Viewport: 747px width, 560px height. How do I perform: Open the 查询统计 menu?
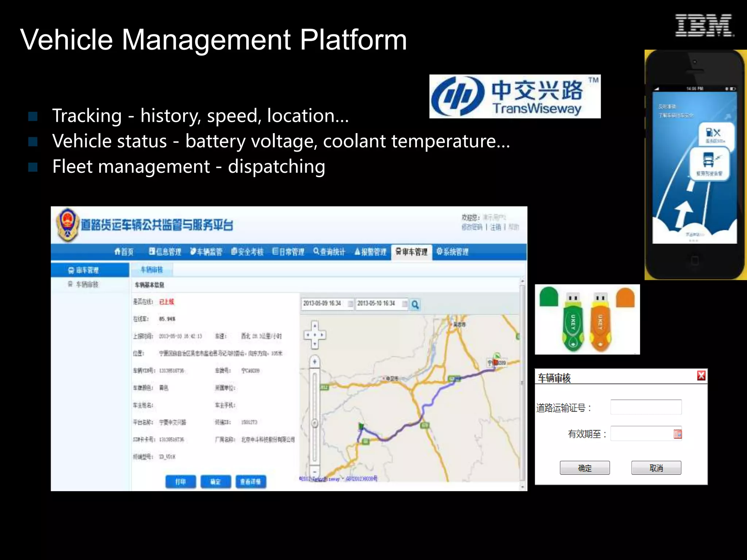(x=329, y=252)
